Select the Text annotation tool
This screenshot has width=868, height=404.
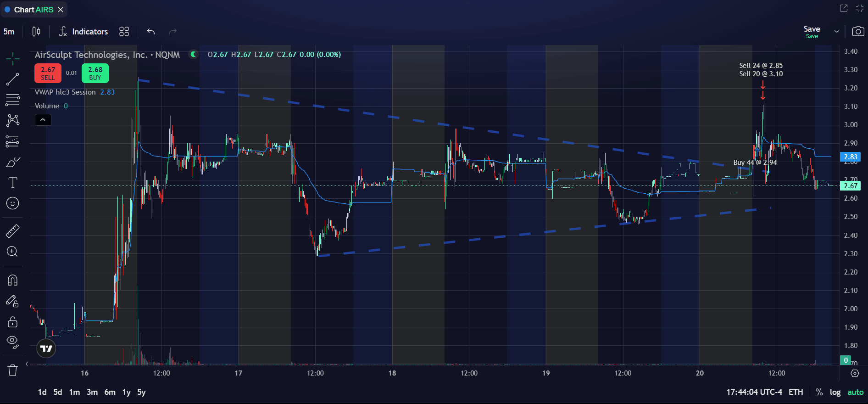click(x=12, y=183)
